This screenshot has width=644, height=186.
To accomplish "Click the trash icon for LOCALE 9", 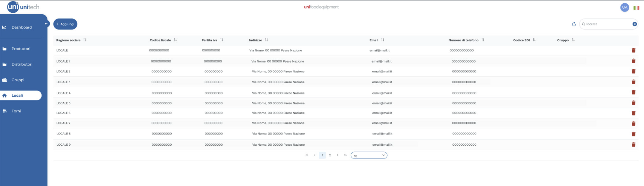I will tap(633, 145).
